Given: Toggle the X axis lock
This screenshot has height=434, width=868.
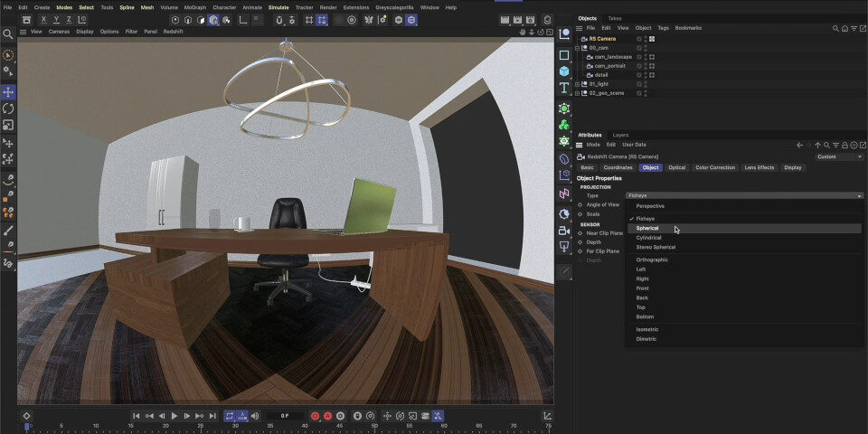Looking at the screenshot, I should pos(43,20).
